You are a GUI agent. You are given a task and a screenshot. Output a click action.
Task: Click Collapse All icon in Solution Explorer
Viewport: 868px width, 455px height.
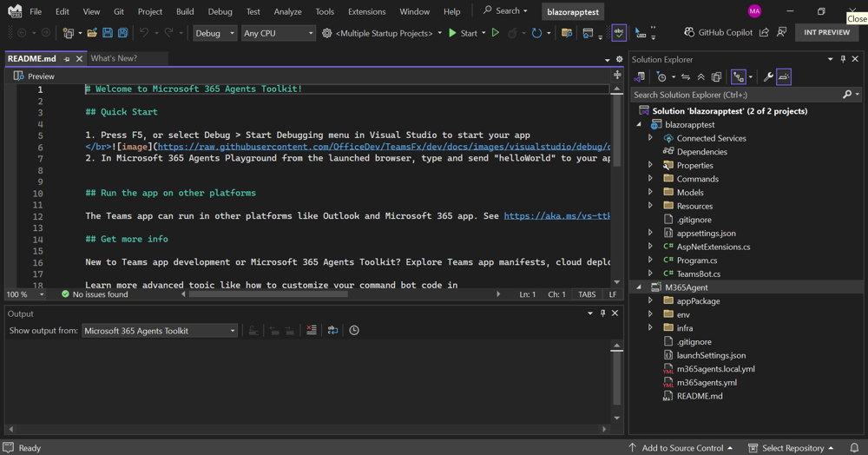tap(700, 77)
